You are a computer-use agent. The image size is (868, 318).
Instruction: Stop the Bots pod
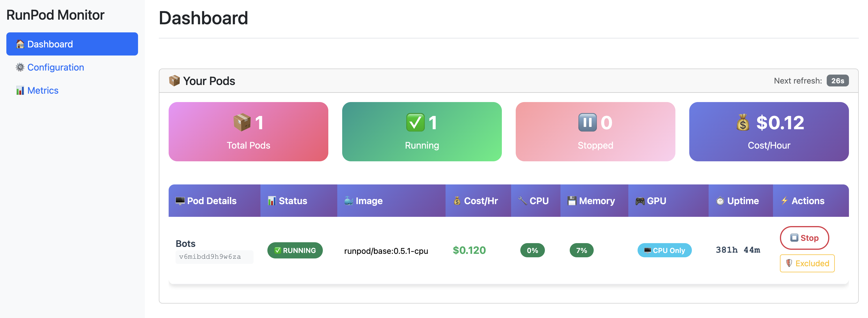[804, 238]
